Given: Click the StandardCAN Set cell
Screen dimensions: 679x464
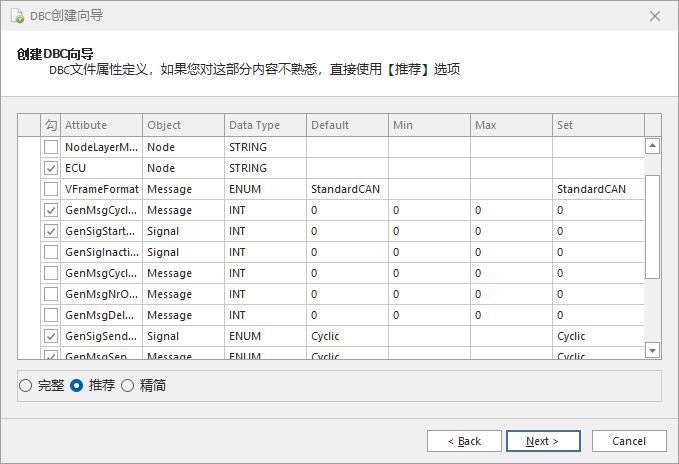Looking at the screenshot, I should click(x=598, y=189).
